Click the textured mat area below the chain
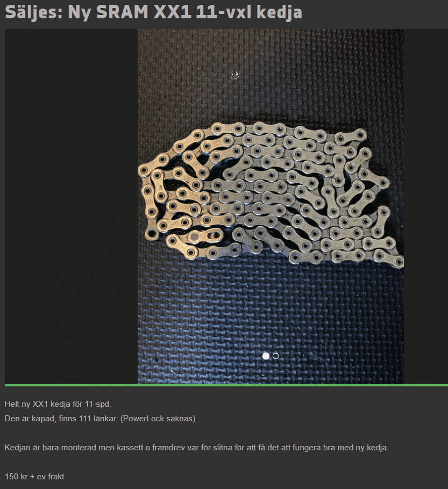448x489 pixels. pyautogui.click(x=269, y=312)
